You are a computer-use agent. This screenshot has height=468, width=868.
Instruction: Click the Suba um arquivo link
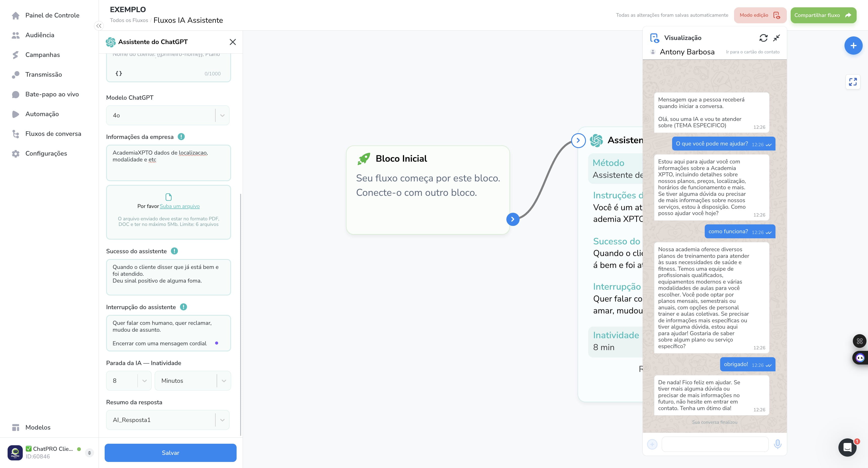tap(180, 206)
